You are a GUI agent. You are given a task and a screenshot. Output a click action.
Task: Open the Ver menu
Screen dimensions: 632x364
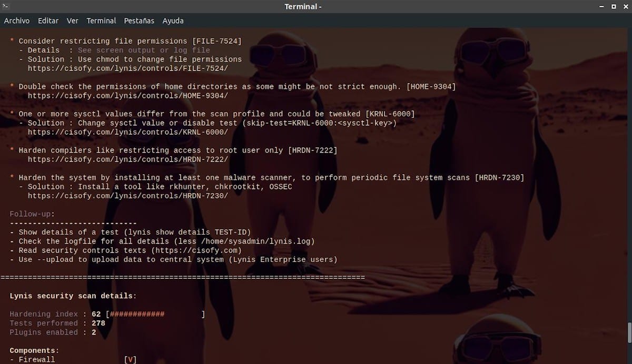click(73, 21)
